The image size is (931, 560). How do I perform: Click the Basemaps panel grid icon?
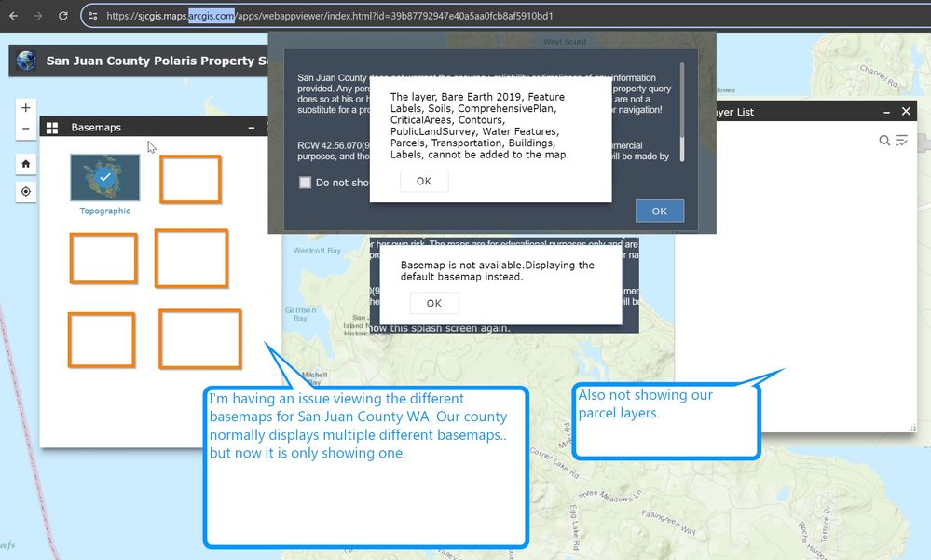point(52,128)
